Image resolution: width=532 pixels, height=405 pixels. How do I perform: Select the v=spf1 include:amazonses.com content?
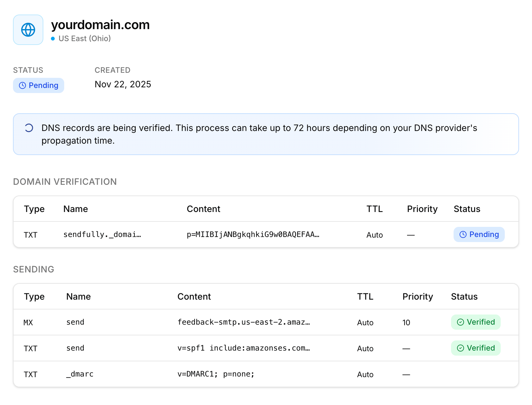click(x=244, y=348)
